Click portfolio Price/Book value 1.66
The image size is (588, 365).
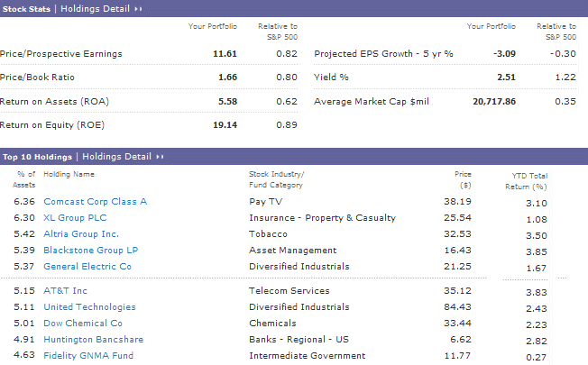227,78
